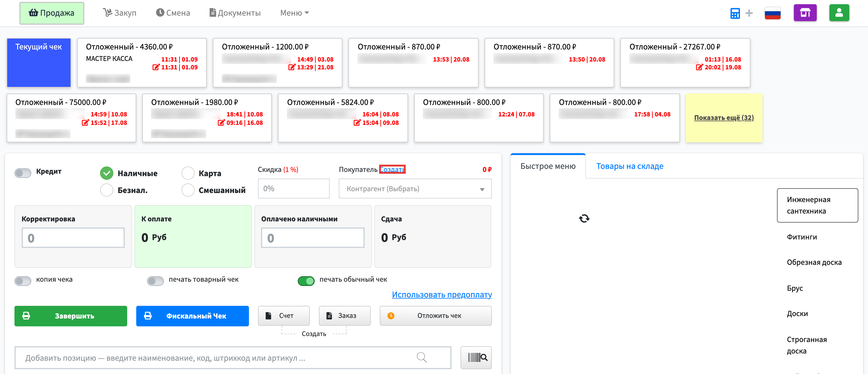The image size is (868, 374).
Task: Click Показать ещё (32) link
Action: 724,118
